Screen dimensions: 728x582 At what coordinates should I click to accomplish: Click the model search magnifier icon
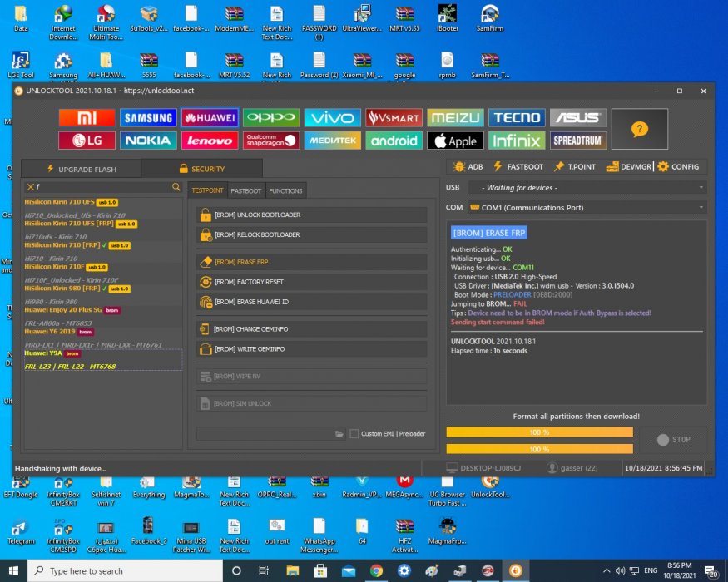(176, 186)
